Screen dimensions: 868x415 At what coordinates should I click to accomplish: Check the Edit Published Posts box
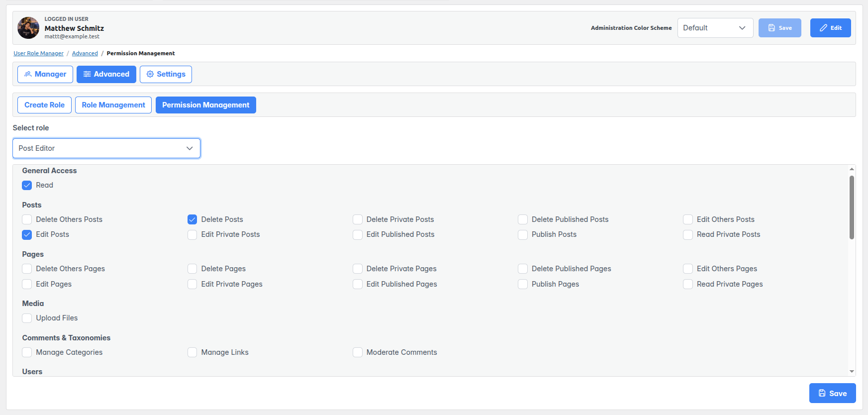(x=357, y=234)
